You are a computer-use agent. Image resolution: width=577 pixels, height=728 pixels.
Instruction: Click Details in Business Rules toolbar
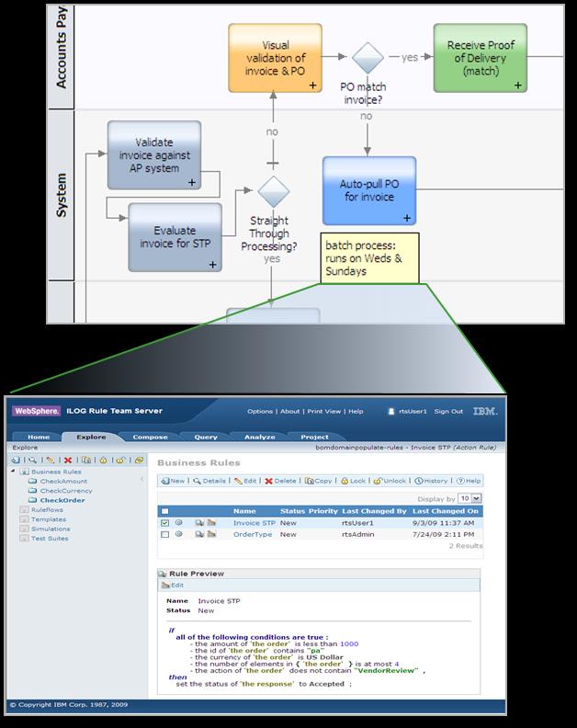pyautogui.click(x=209, y=481)
